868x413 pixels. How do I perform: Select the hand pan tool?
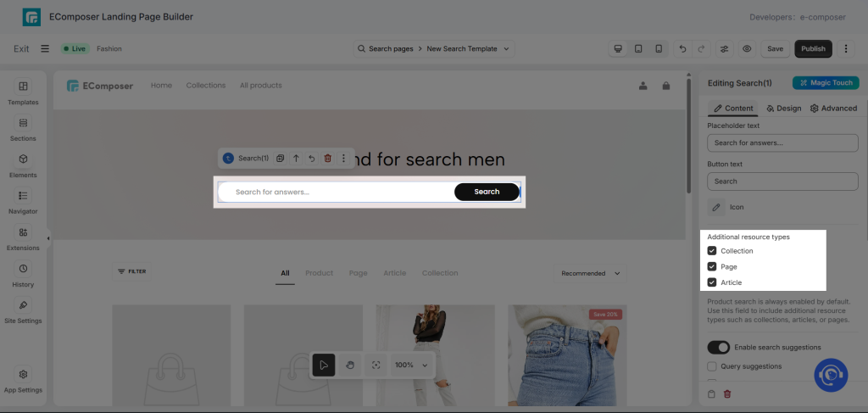[x=350, y=365]
